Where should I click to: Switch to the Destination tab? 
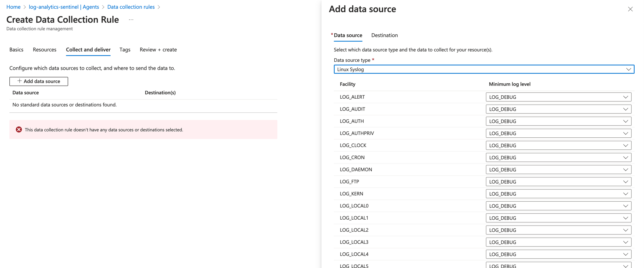pos(384,35)
